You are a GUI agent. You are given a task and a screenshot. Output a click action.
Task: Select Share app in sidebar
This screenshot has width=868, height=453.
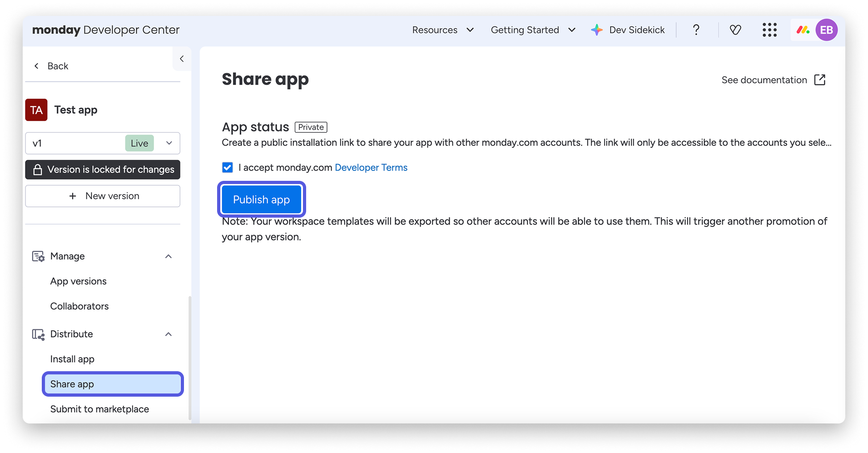[x=113, y=384]
